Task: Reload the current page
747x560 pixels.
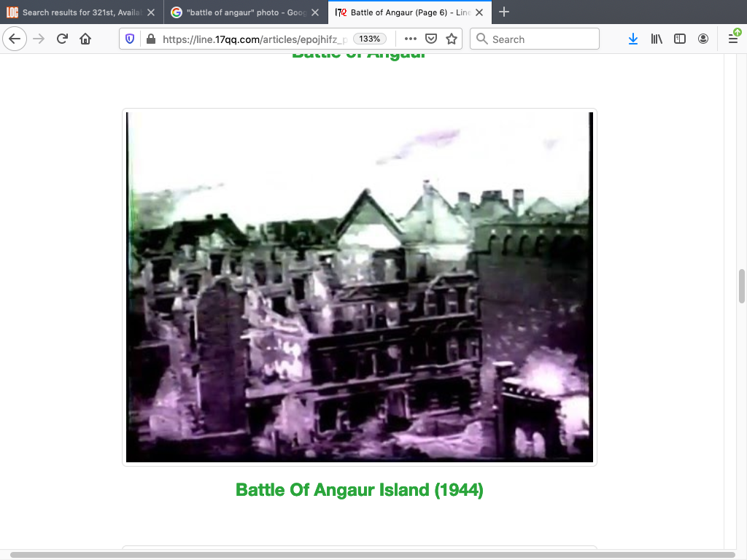Action: click(63, 39)
